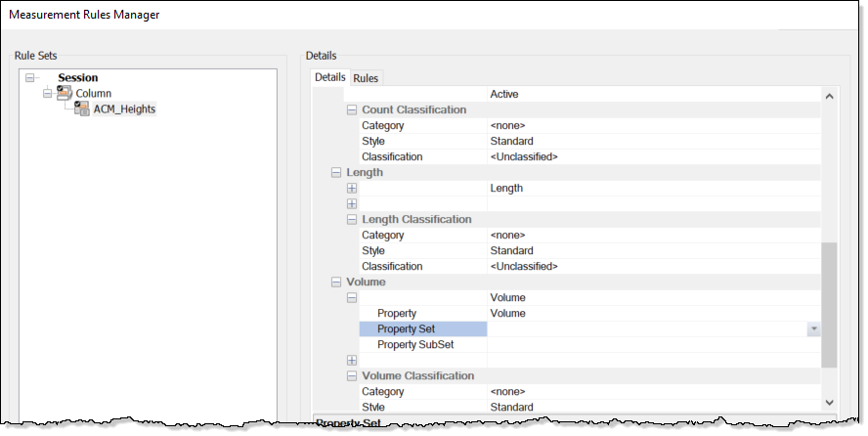Collapse the Session tree node

(x=30, y=78)
